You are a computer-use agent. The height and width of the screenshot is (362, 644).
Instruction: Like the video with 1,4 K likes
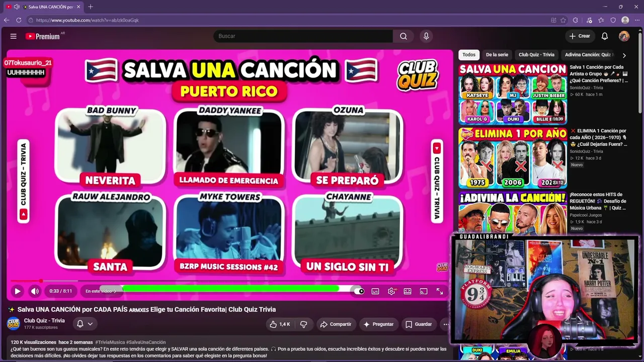[279, 324]
